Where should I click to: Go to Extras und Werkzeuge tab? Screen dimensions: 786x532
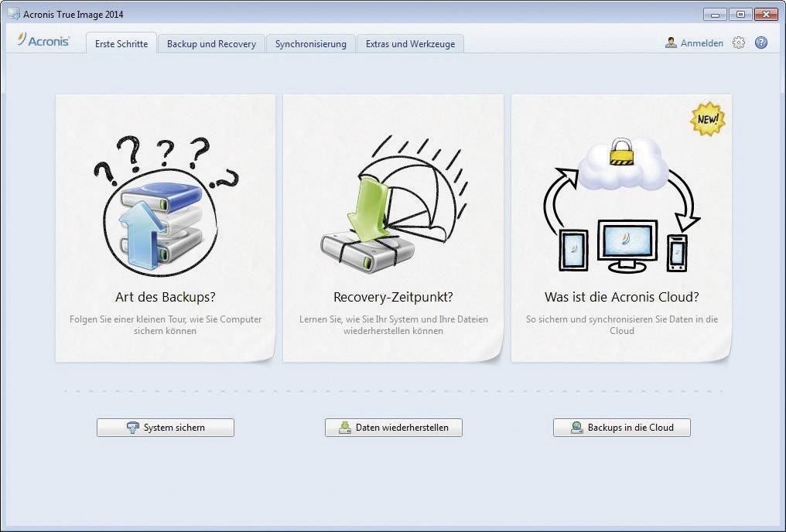point(410,43)
